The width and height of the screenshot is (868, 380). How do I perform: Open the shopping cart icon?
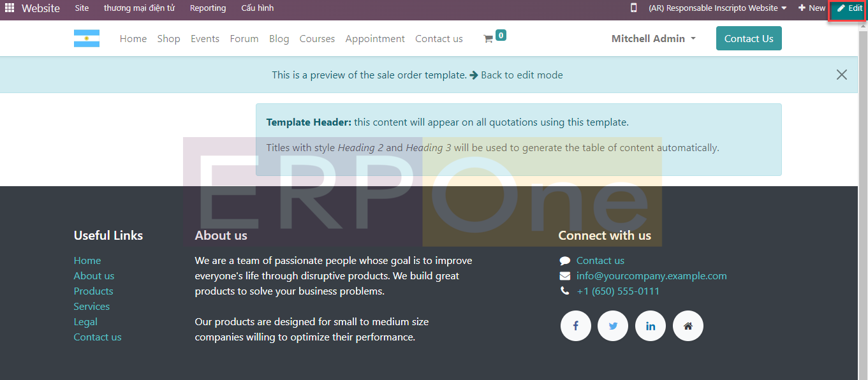489,39
